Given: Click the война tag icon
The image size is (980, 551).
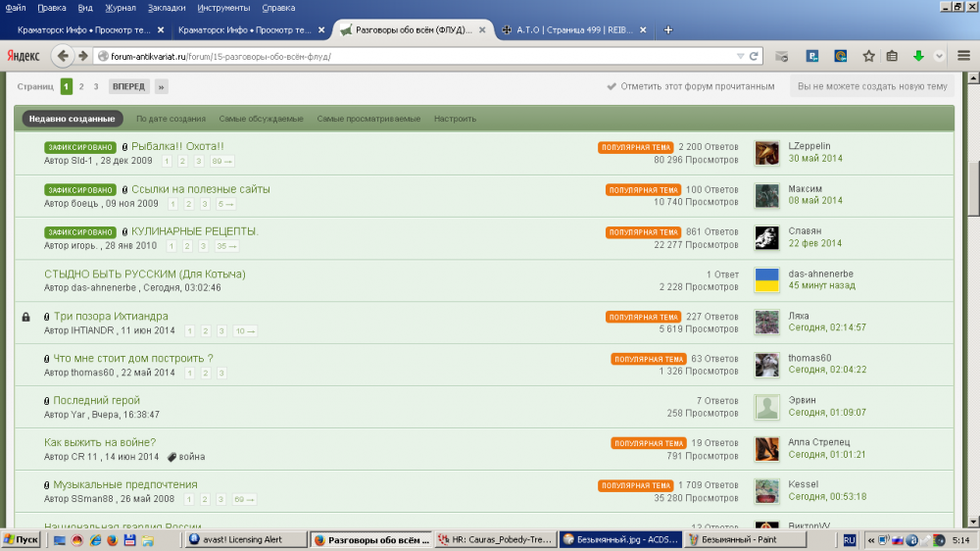Looking at the screenshot, I should [x=171, y=457].
